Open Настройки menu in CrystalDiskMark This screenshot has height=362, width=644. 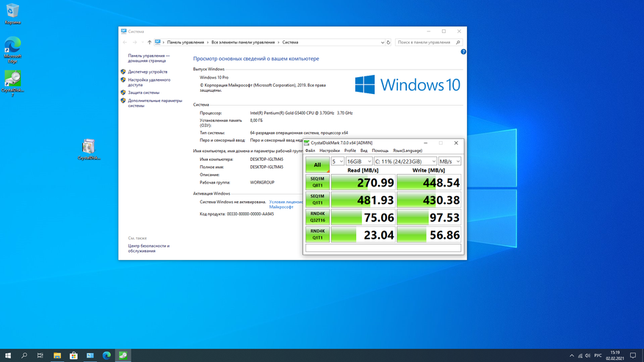pyautogui.click(x=330, y=151)
